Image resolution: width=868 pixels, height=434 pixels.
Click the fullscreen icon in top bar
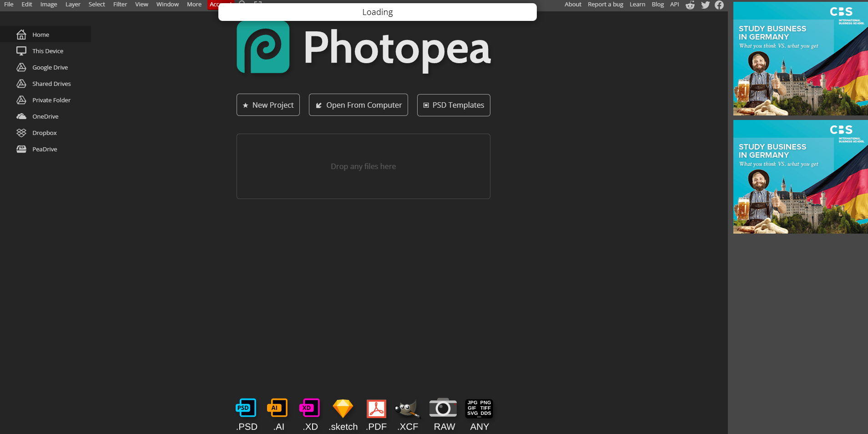[x=257, y=4]
